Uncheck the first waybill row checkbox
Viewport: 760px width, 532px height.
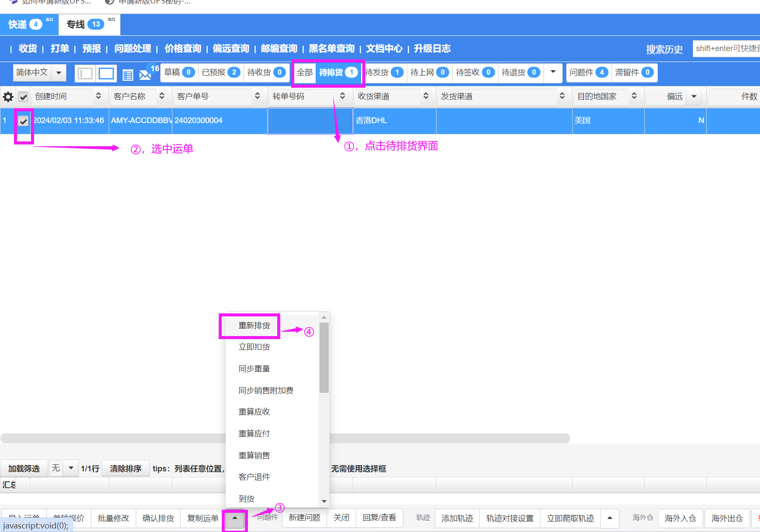point(24,121)
